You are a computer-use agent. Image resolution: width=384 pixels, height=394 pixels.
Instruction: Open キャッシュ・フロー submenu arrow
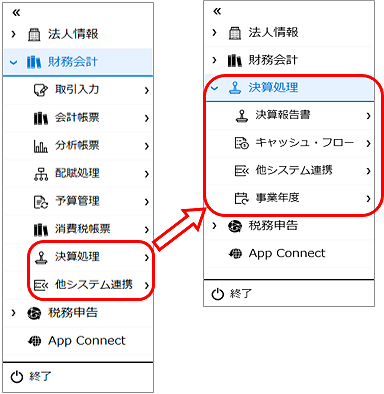[x=368, y=143]
